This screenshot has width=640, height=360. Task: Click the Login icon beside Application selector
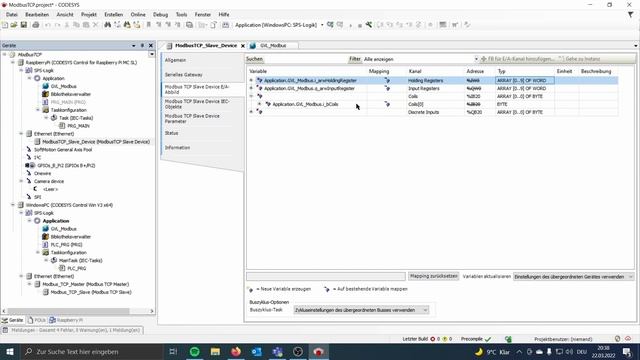[330, 25]
